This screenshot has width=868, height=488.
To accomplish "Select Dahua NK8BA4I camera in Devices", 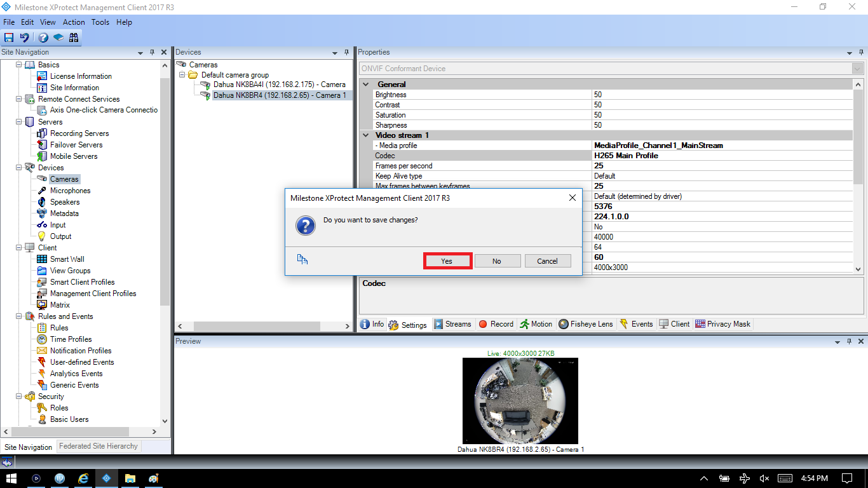I will click(280, 85).
